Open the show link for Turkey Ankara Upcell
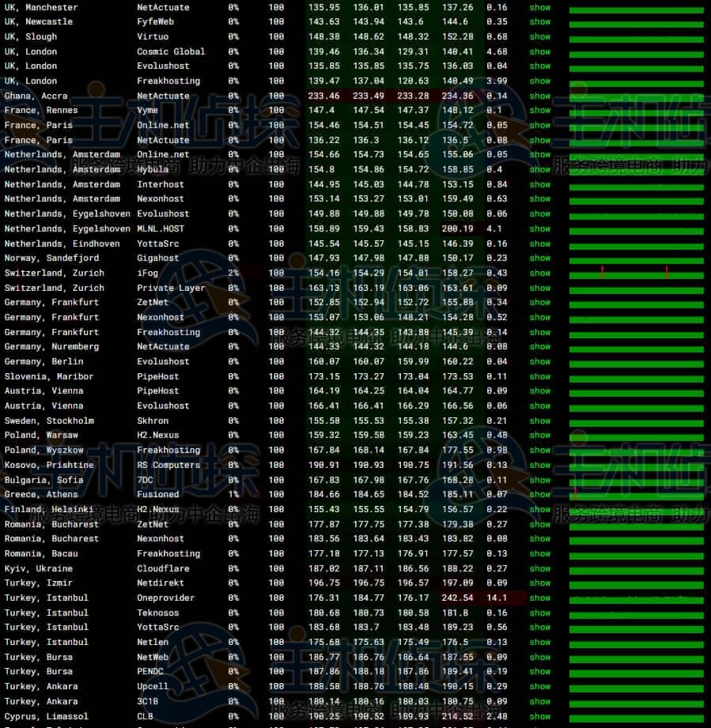711x728 pixels. click(x=539, y=687)
